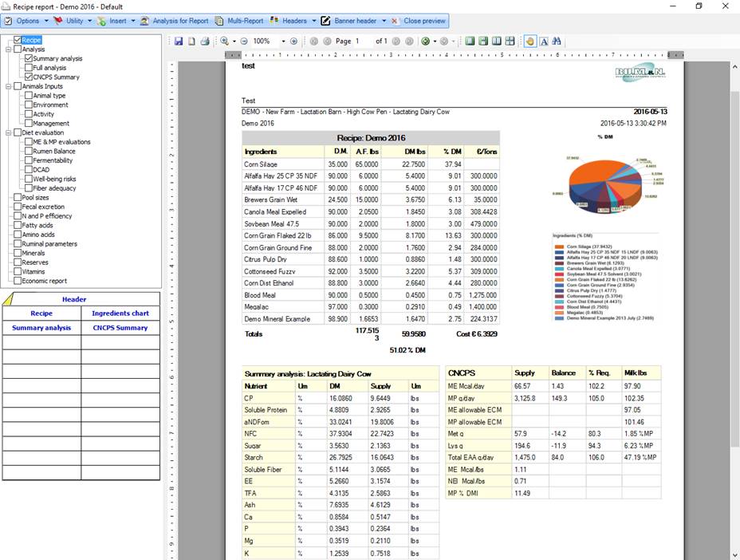Select the Recipe layout cell
Viewport: 740px width, 560px height.
click(41, 314)
